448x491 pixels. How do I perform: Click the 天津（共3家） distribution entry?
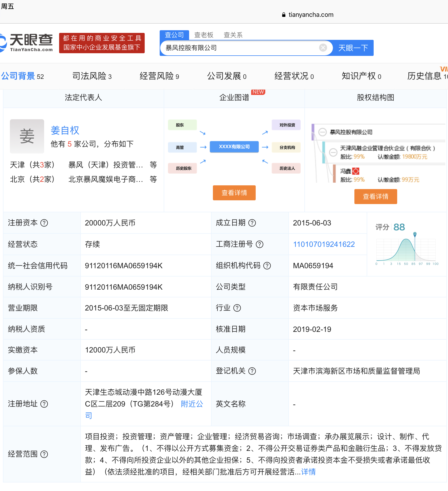32,165
